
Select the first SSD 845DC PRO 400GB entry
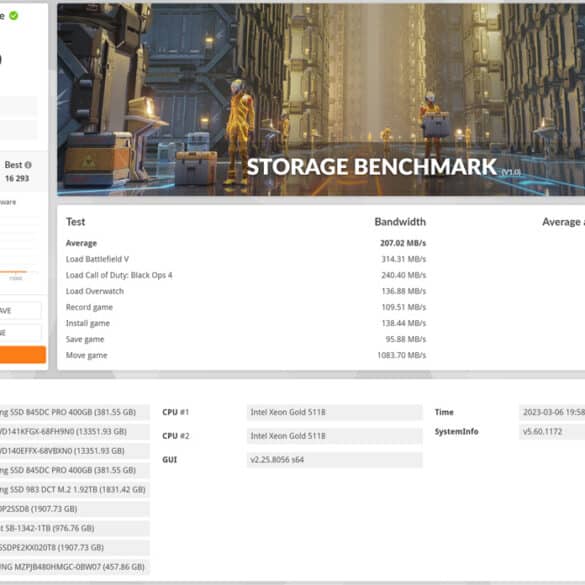(75, 412)
